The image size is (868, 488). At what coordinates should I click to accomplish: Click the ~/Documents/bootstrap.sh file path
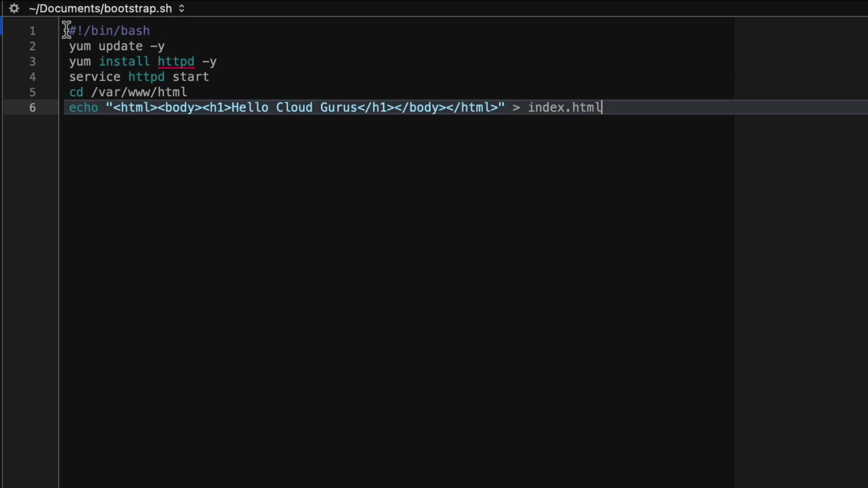tap(100, 9)
